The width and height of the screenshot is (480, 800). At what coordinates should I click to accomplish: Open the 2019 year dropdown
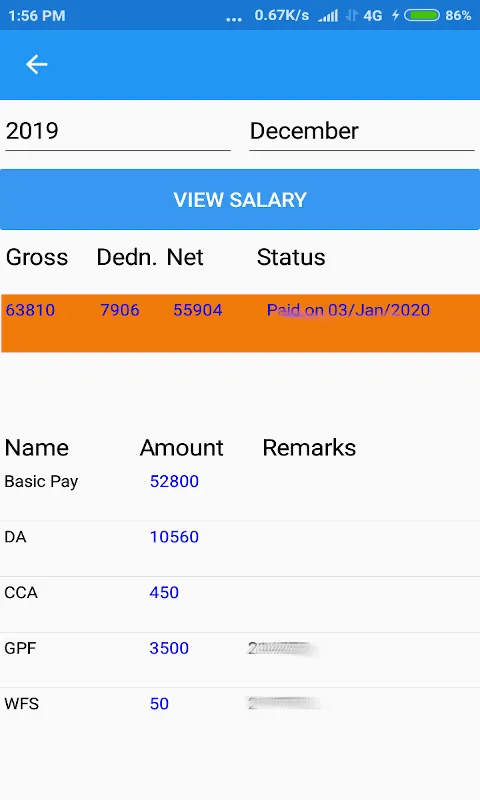click(x=118, y=132)
